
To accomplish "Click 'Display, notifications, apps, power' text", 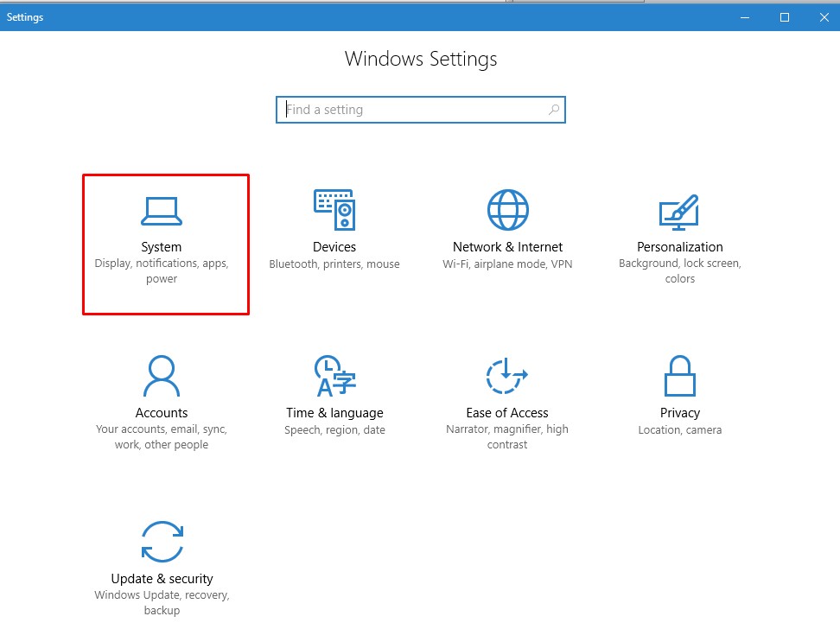I will [x=162, y=271].
